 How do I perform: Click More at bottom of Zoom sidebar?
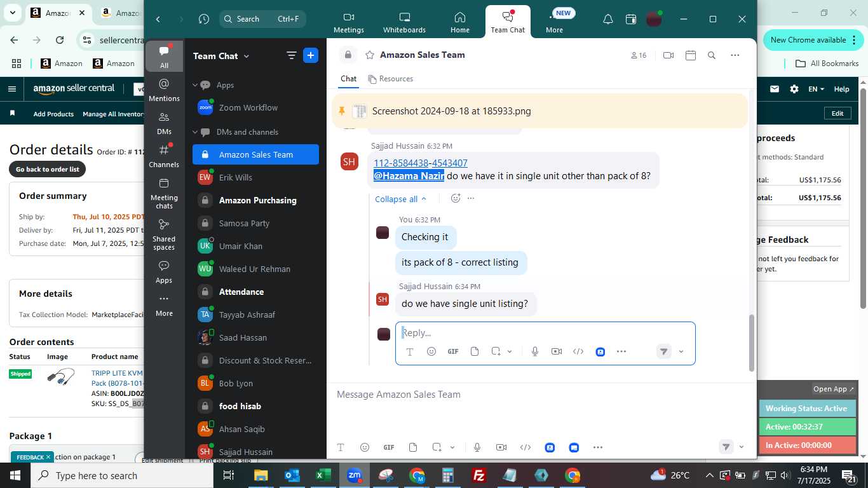164,305
